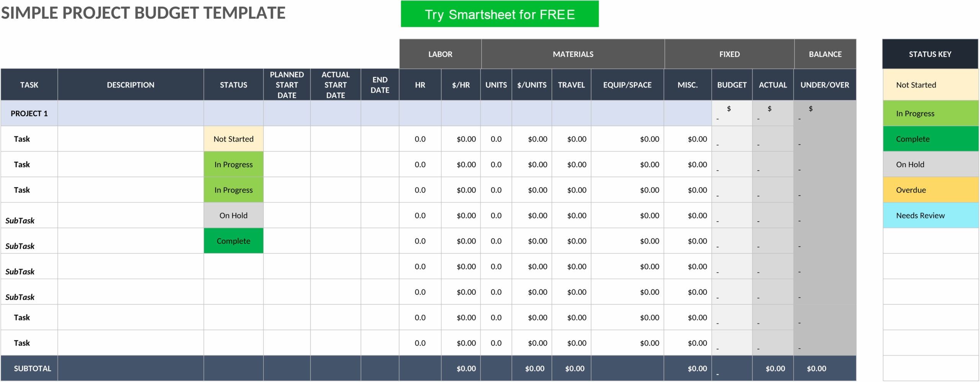Click the LABOR group header

tap(440, 54)
